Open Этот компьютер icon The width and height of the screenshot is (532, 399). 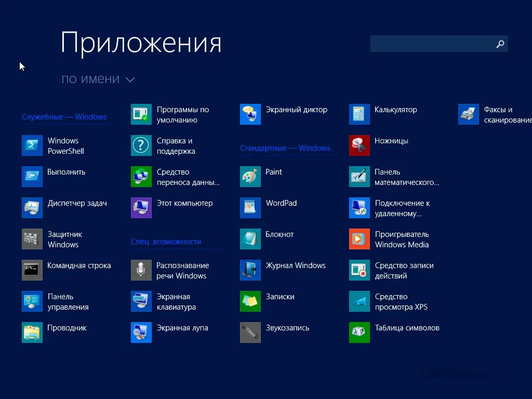coord(141,208)
